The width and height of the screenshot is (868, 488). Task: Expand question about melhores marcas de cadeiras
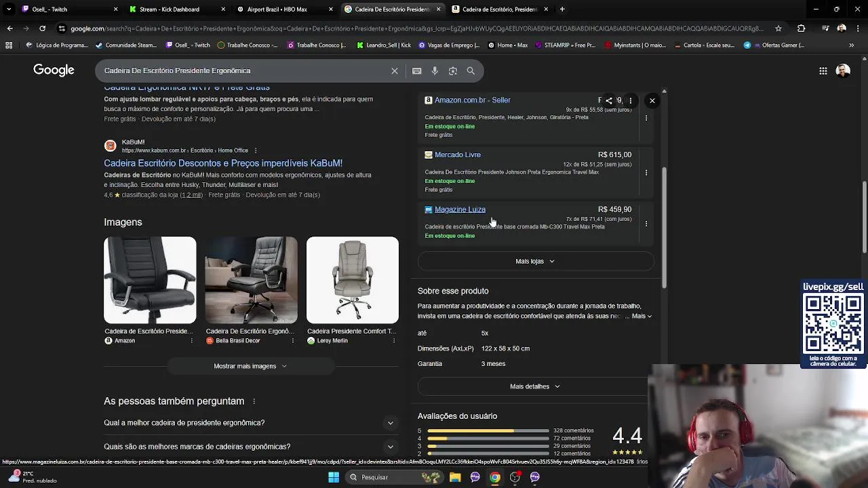click(251, 447)
